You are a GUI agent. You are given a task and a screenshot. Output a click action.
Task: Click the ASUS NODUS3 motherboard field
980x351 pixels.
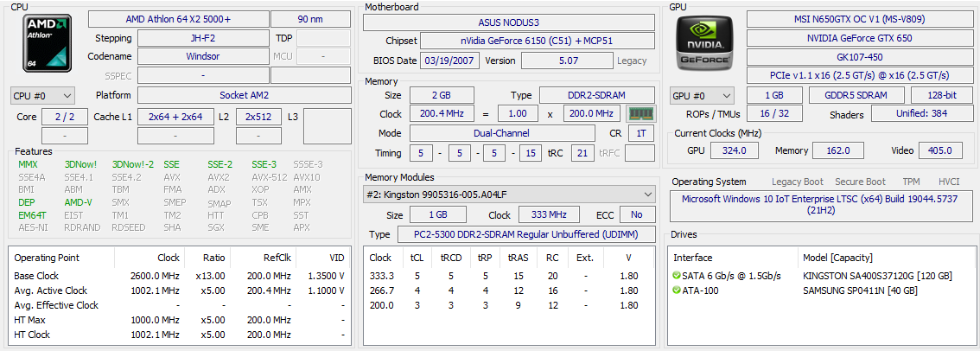click(509, 22)
